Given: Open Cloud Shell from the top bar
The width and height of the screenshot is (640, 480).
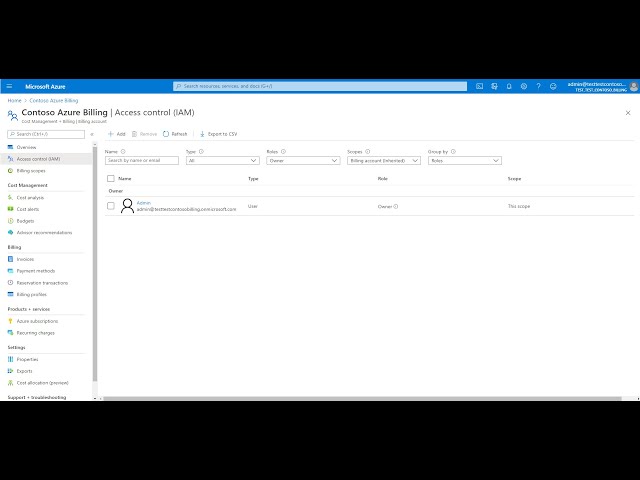Looking at the screenshot, I should coord(480,86).
